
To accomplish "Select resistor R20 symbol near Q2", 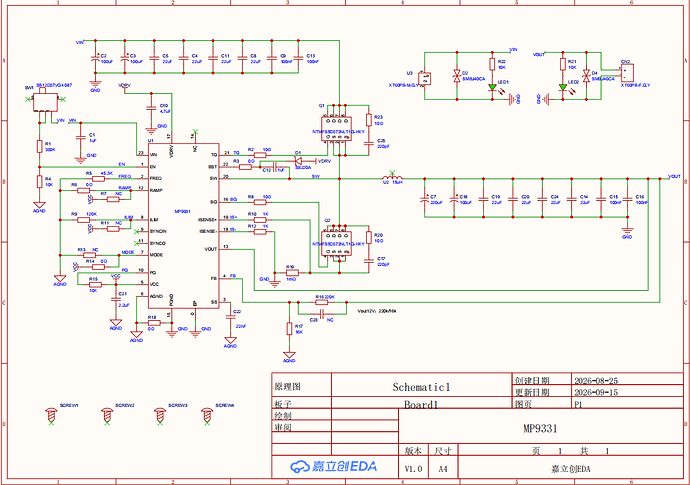I will (x=369, y=237).
